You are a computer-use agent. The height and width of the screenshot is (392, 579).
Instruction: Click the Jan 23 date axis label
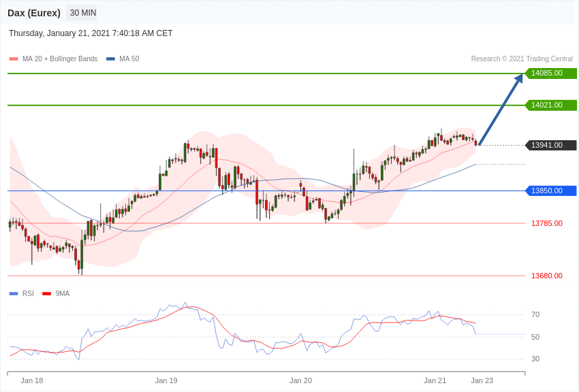click(x=482, y=380)
